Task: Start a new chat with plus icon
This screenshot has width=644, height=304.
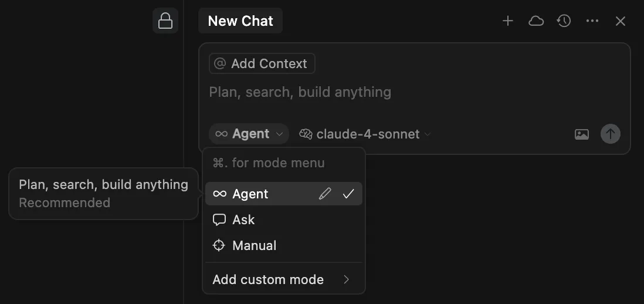Action: tap(508, 21)
